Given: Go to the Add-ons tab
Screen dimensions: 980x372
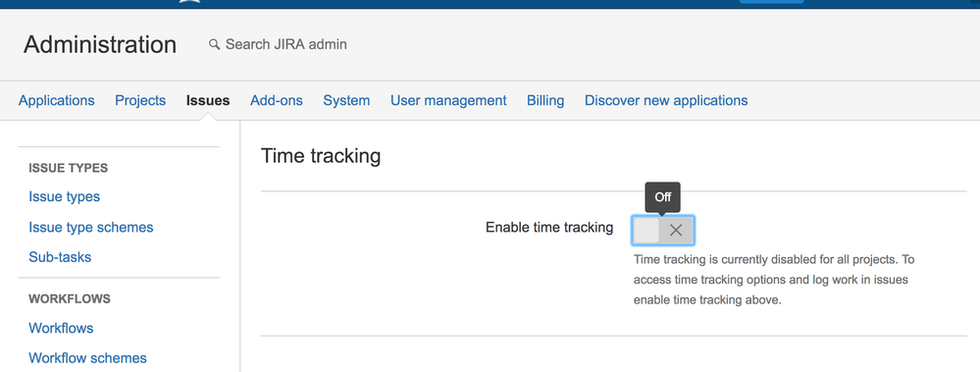Looking at the screenshot, I should coord(277,100).
